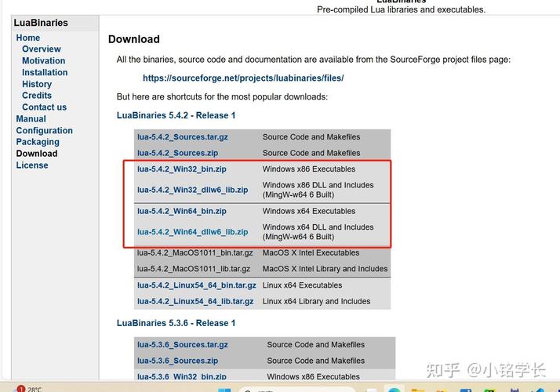
Task: Open the License sidebar link
Action: click(32, 165)
